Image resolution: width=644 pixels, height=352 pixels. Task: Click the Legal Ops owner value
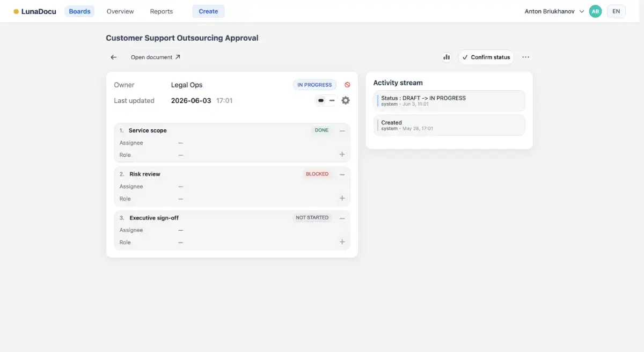pos(187,85)
